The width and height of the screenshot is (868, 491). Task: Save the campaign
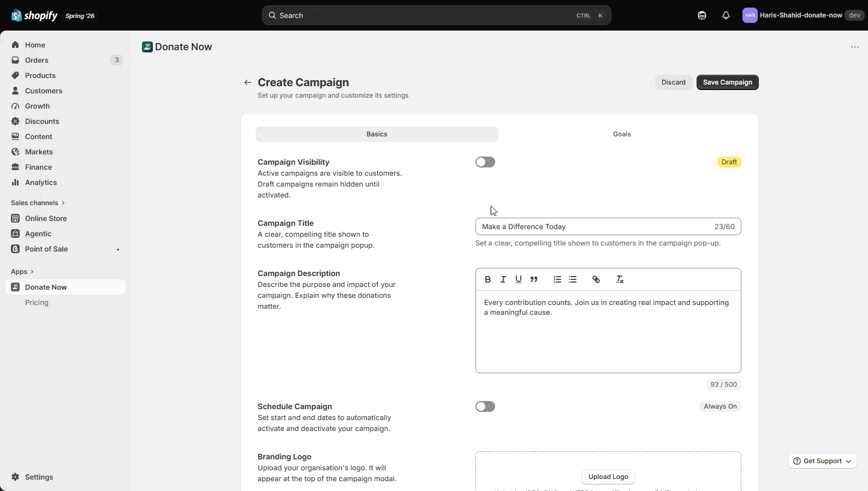[728, 82]
